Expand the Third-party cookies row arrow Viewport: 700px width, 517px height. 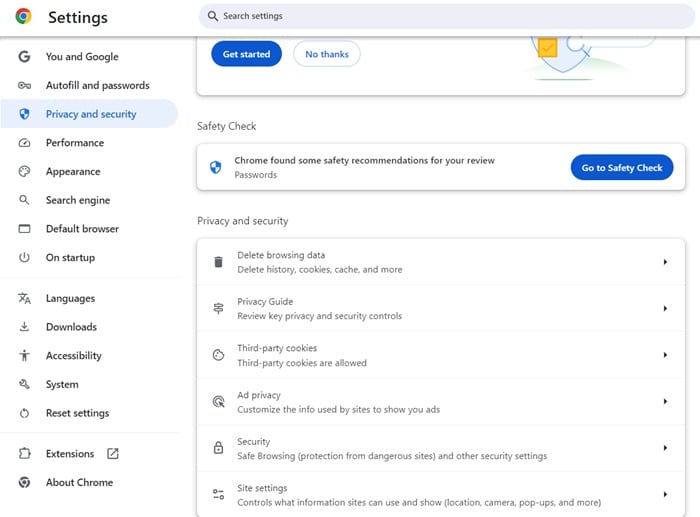665,355
